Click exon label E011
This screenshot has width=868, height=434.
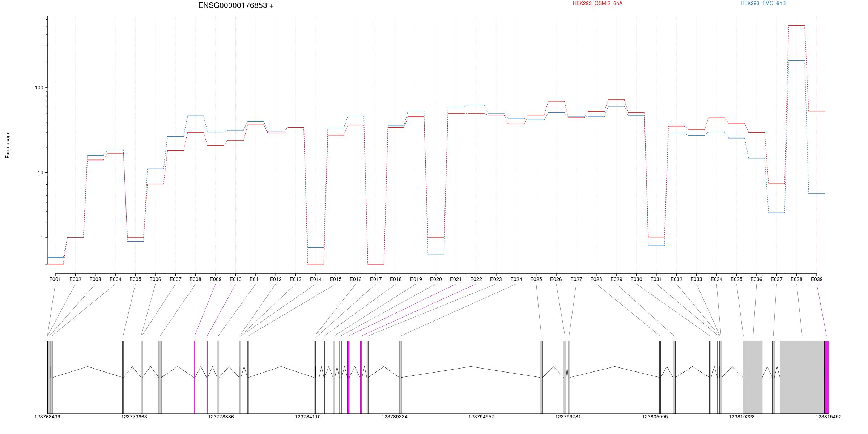(x=255, y=279)
